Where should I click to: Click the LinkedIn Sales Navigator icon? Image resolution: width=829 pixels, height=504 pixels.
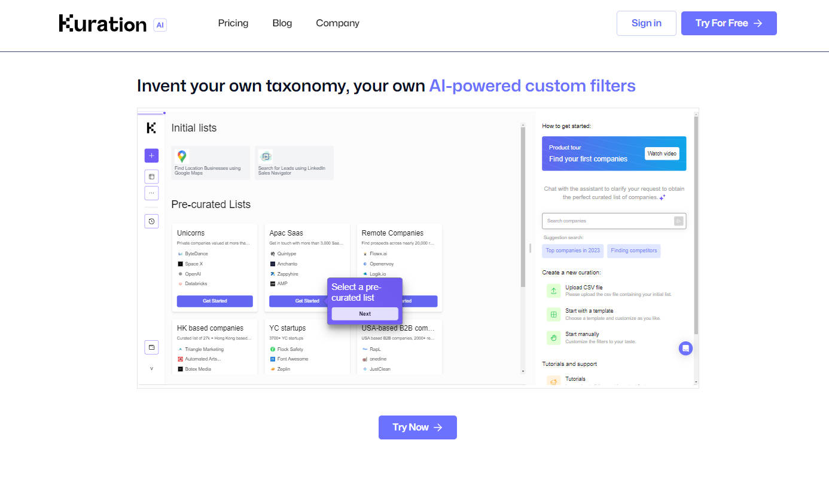tap(266, 156)
